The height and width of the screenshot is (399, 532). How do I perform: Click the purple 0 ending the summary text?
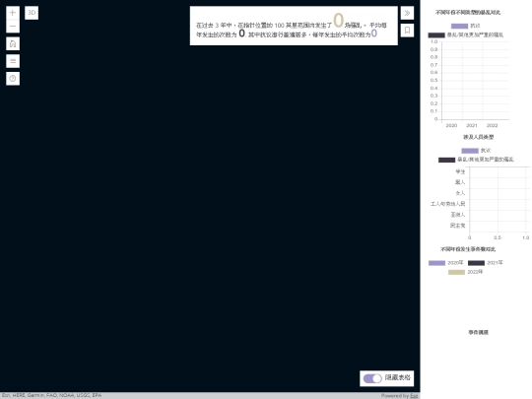374,33
